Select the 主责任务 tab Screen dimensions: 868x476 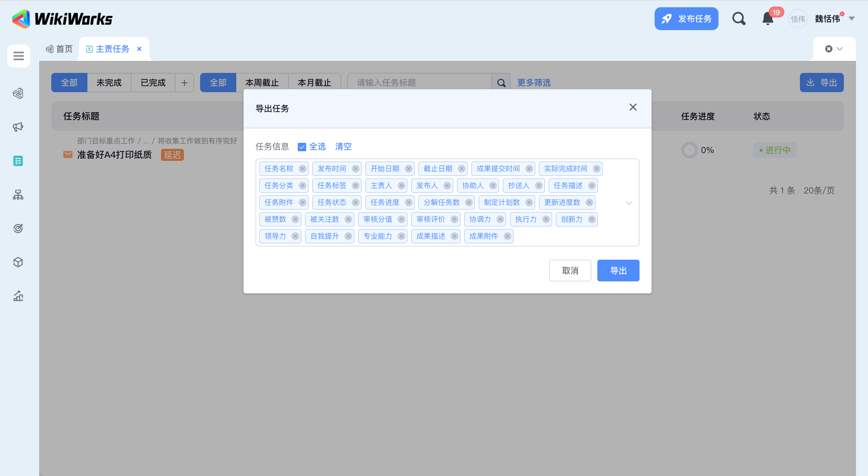pos(112,49)
